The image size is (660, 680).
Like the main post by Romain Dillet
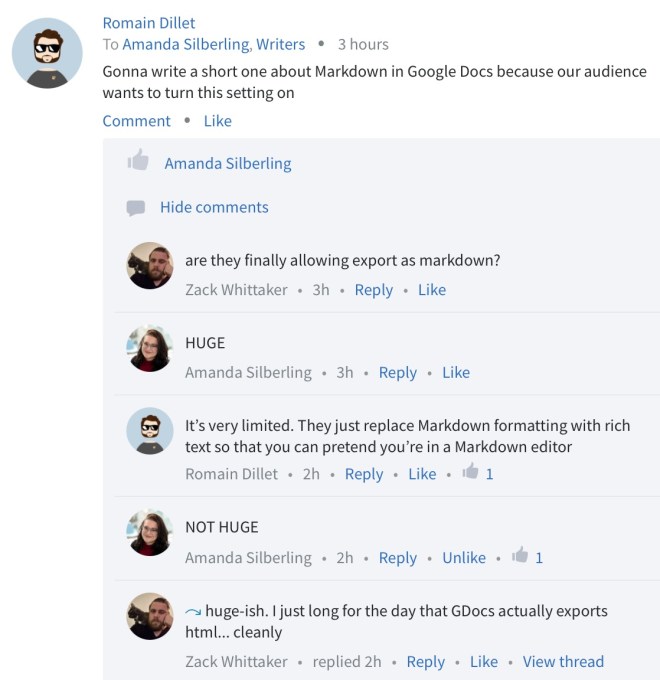coord(217,121)
